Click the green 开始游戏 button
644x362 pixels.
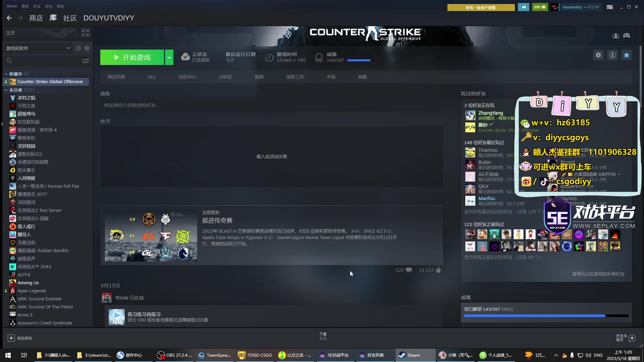click(132, 57)
